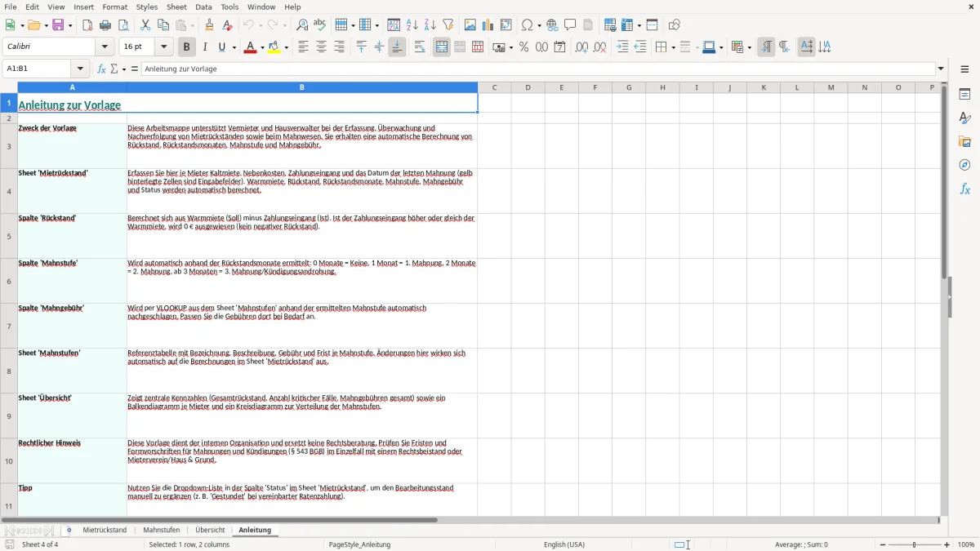
Task: Apply the red font color
Action: pyautogui.click(x=251, y=47)
